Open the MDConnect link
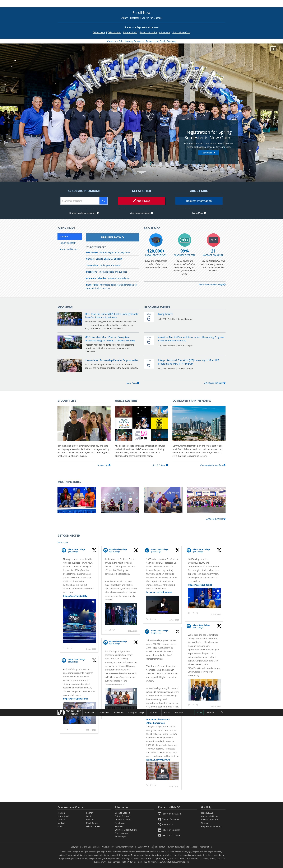 pyautogui.click(x=92, y=252)
